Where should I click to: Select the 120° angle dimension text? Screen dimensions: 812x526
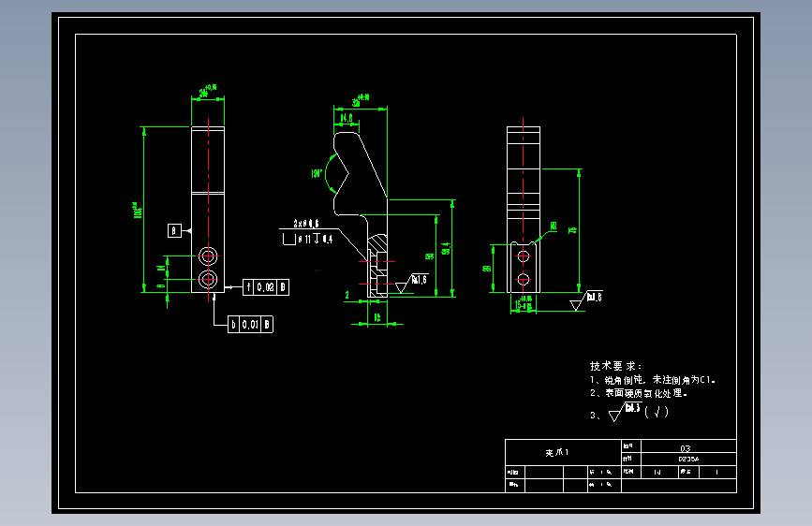click(317, 173)
